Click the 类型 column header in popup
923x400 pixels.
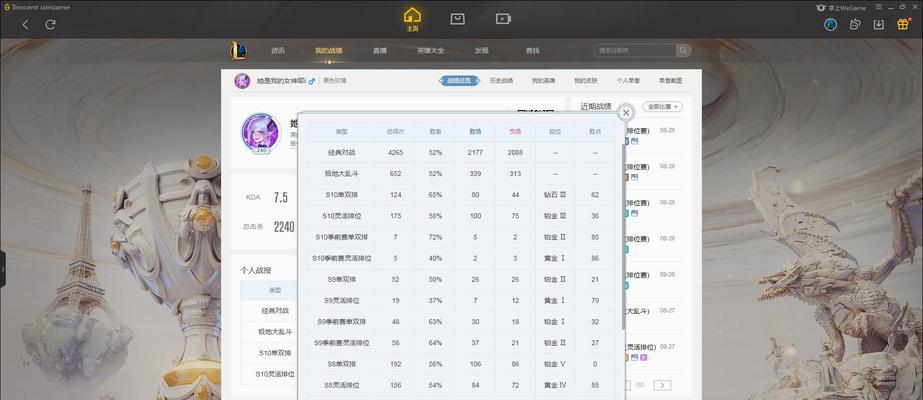click(x=342, y=132)
